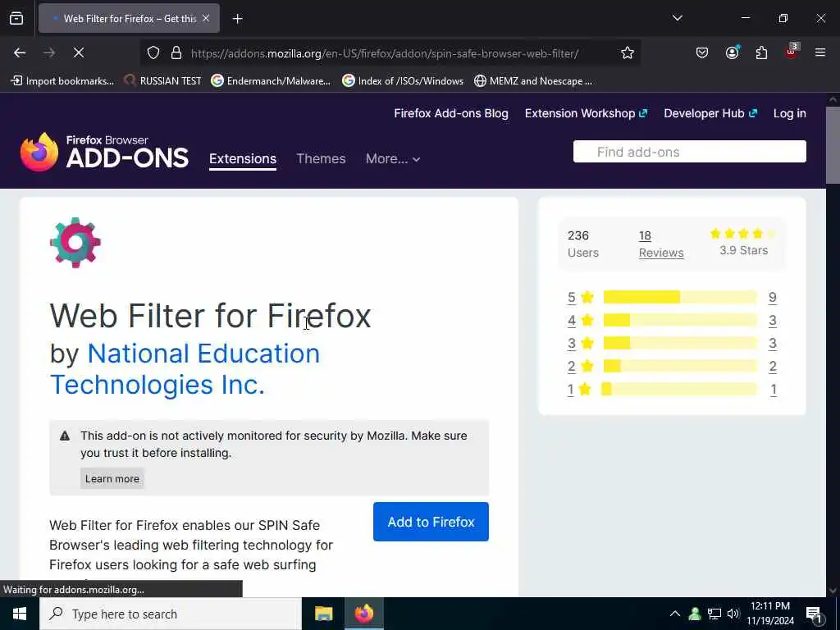Open the RUSSIAN TEST bookmark
This screenshot has width=840, height=630.
coord(163,81)
